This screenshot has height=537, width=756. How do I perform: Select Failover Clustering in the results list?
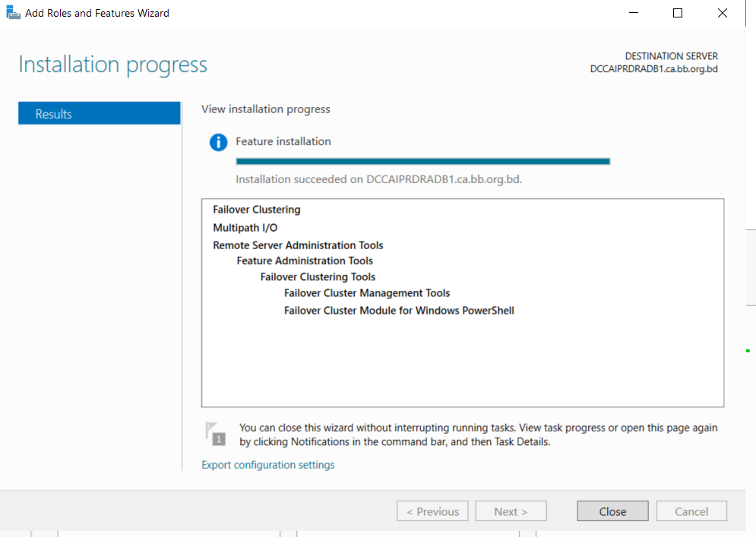coord(257,210)
